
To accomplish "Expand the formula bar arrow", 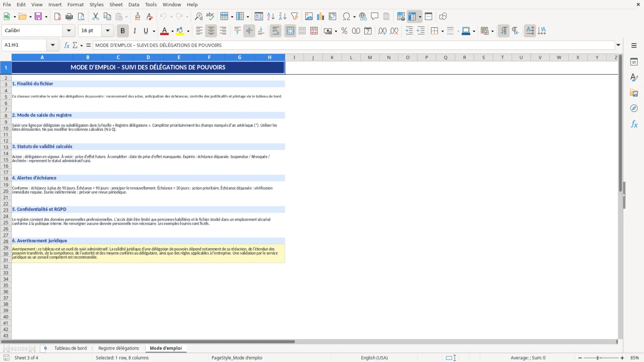I will click(618, 45).
